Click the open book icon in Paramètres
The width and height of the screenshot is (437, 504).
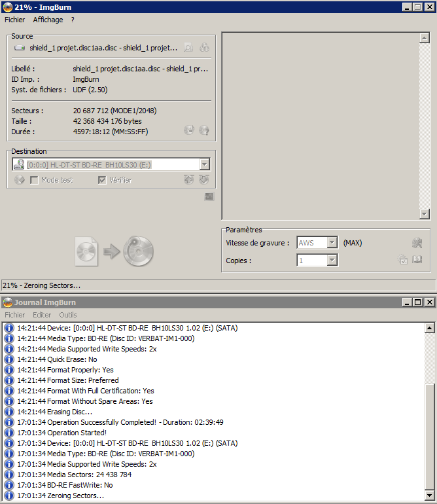(417, 259)
